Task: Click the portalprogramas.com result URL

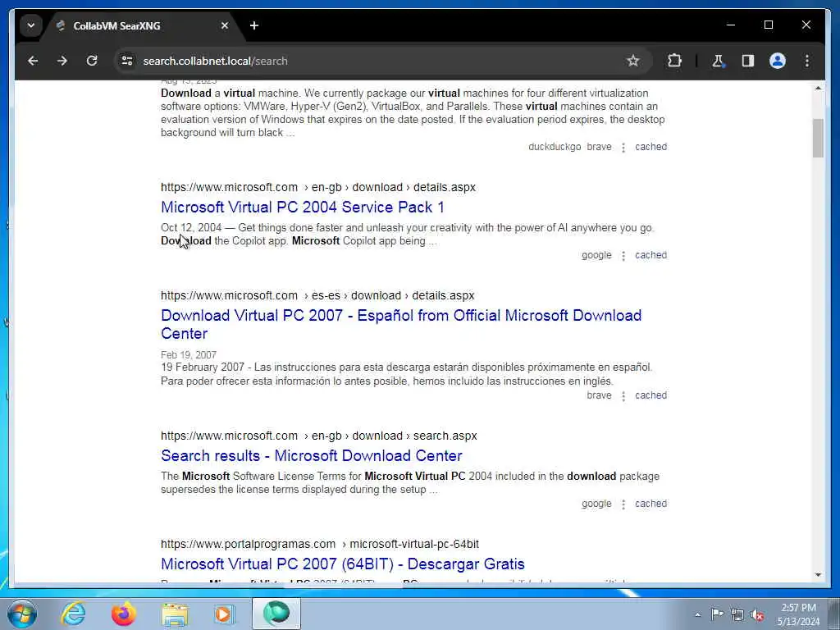Action: [x=320, y=545]
